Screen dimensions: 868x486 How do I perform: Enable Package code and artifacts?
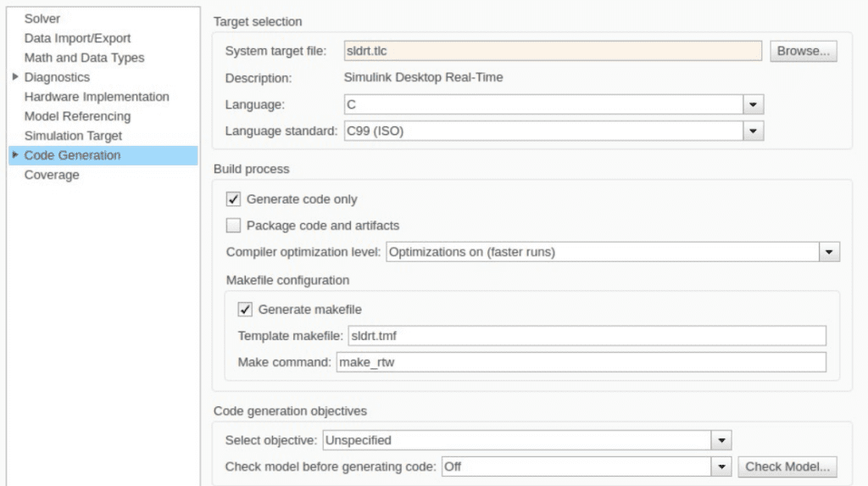pos(233,226)
